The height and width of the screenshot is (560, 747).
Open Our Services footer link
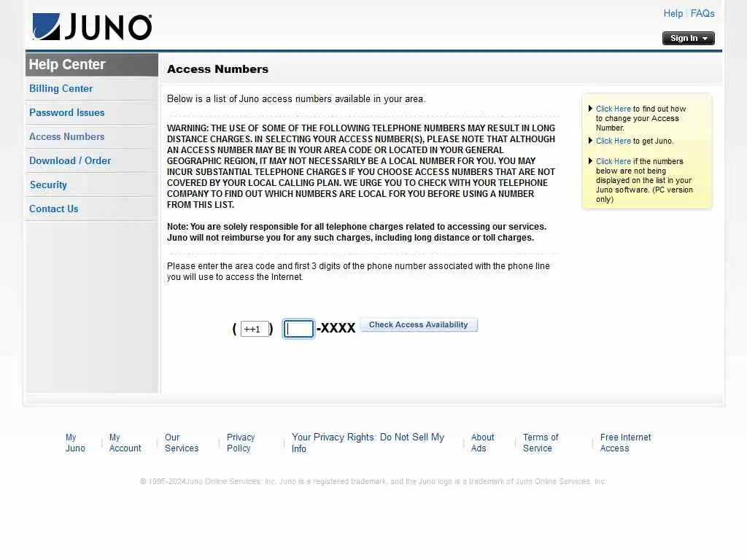(x=182, y=443)
